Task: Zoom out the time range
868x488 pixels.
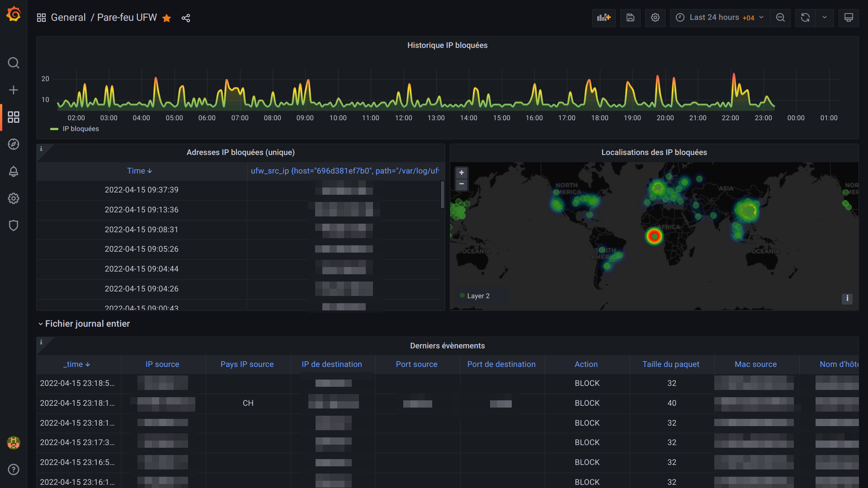Action: 780,18
